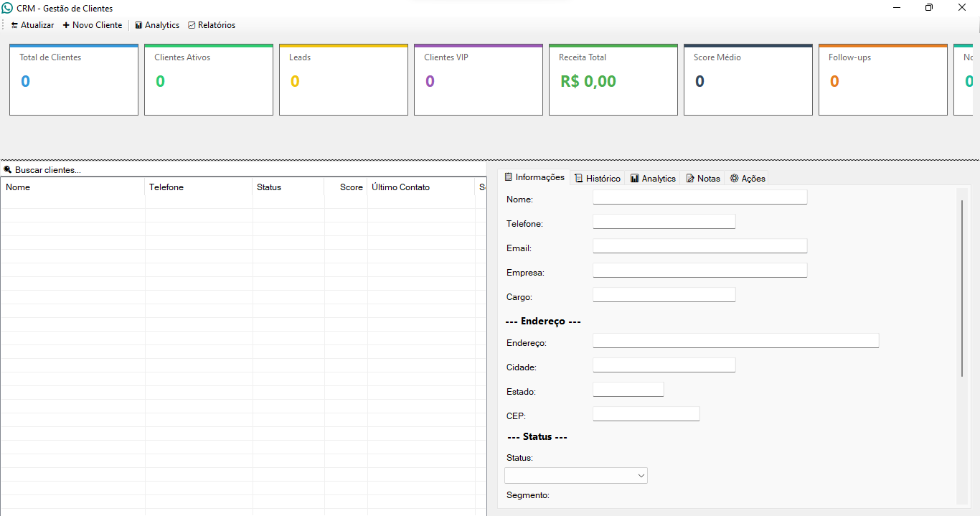Focus the Email input field
980x516 pixels.
[x=699, y=246]
